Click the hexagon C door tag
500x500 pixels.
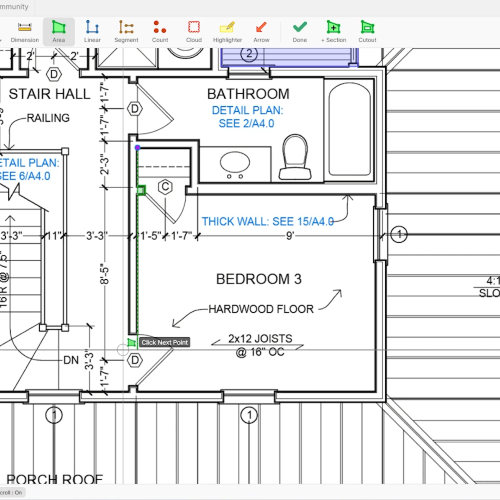pos(165,187)
